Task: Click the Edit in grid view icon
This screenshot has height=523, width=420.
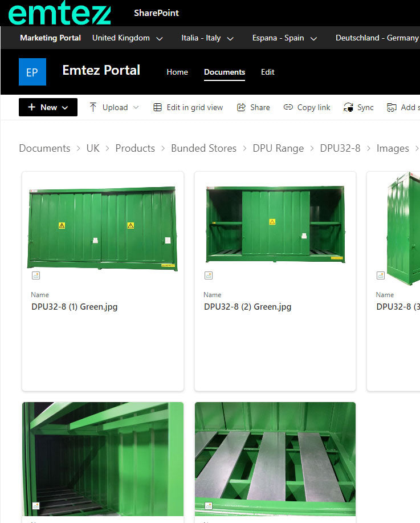Action: 157,107
